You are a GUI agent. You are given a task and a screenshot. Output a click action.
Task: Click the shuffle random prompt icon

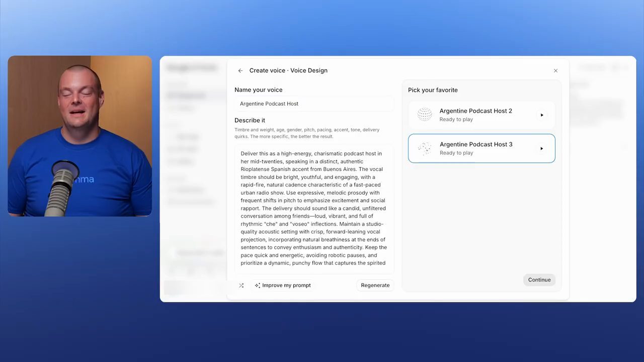click(242, 286)
